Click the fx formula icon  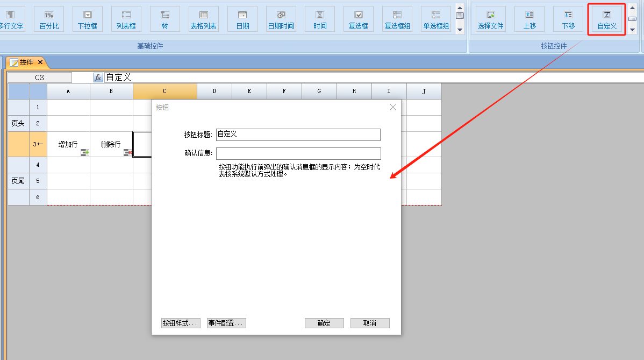pyautogui.click(x=98, y=77)
